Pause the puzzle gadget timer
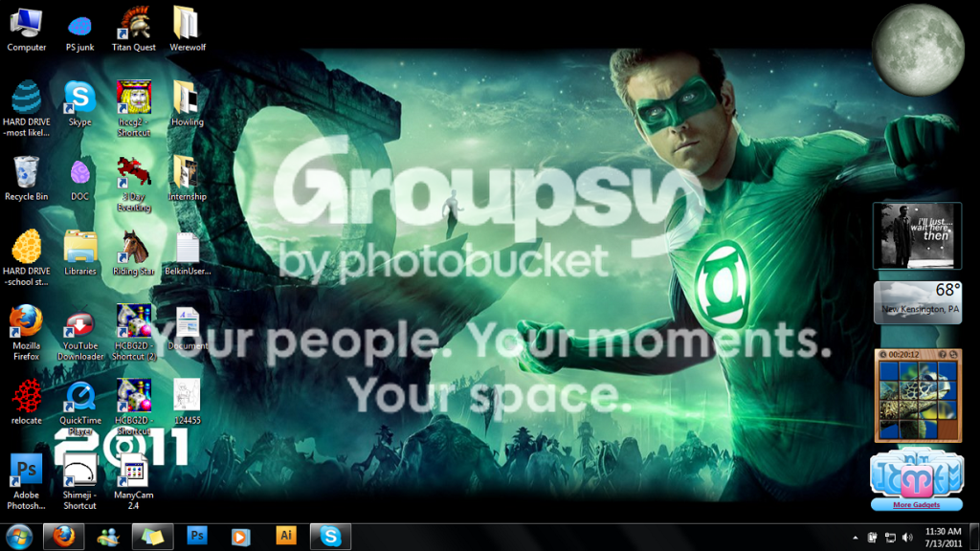 click(x=883, y=354)
